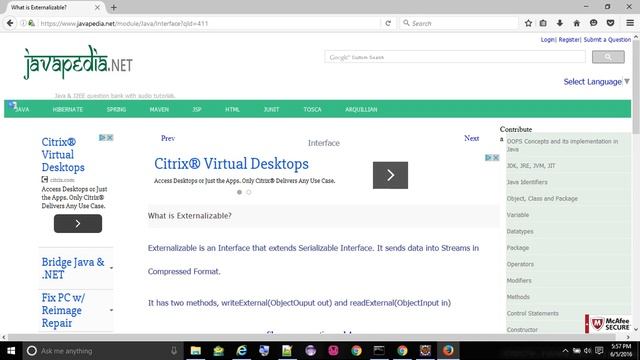Go to the Next question

tap(471, 138)
